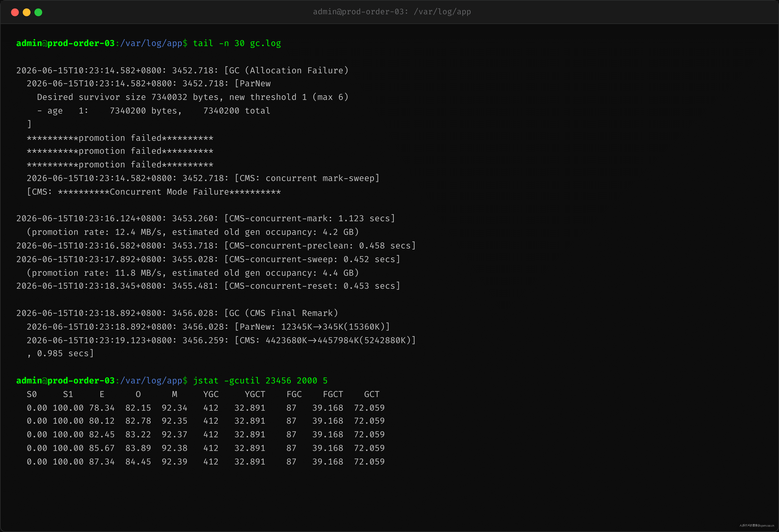Click the 'FGC' column header
This screenshot has height=532, width=779.
tap(294, 394)
